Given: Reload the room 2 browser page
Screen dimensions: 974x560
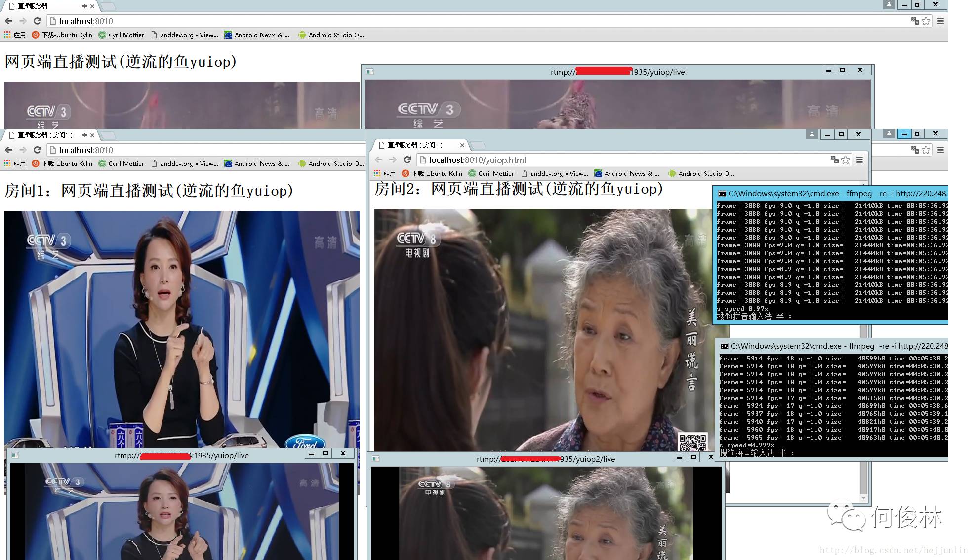Looking at the screenshot, I should click(407, 160).
